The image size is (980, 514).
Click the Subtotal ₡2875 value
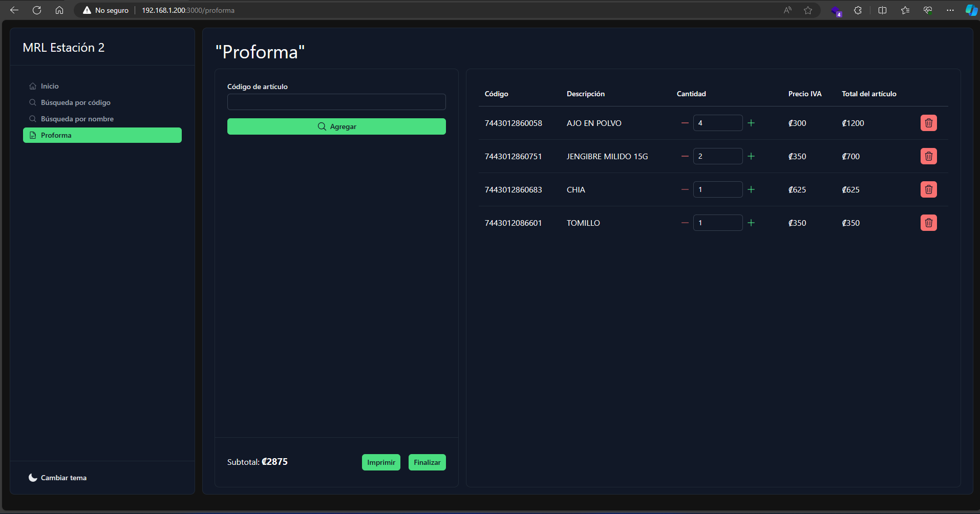pyautogui.click(x=274, y=462)
